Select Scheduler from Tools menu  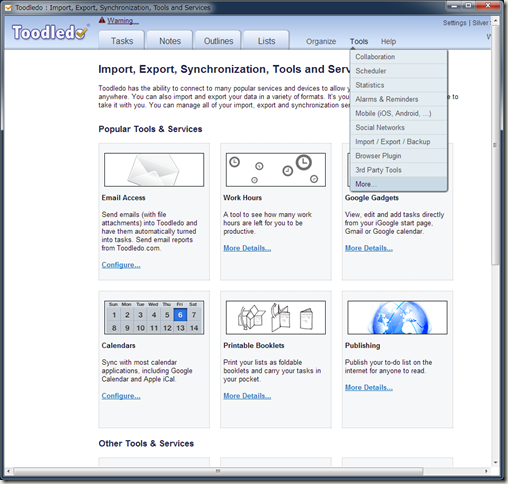point(398,71)
